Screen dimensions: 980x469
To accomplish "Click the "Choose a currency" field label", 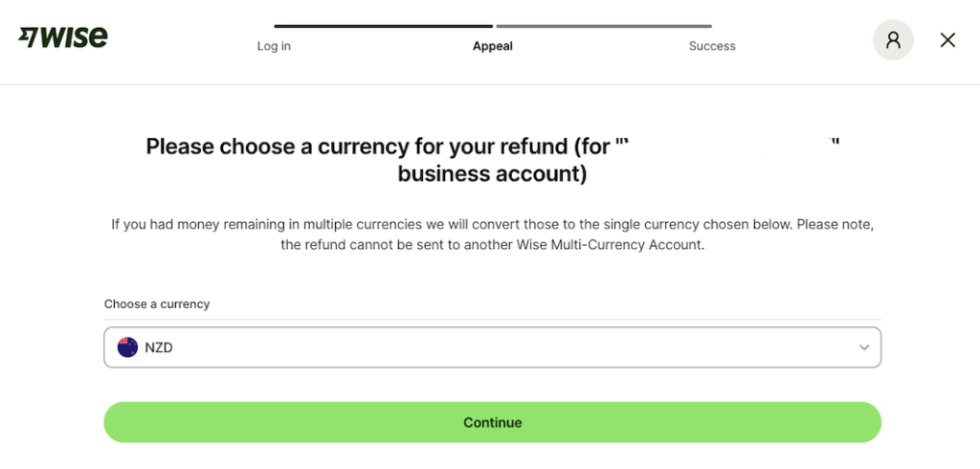I will (157, 304).
